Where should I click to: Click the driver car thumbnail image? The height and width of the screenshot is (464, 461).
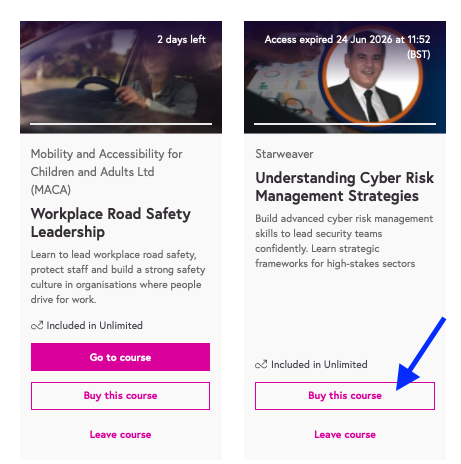pos(121,77)
